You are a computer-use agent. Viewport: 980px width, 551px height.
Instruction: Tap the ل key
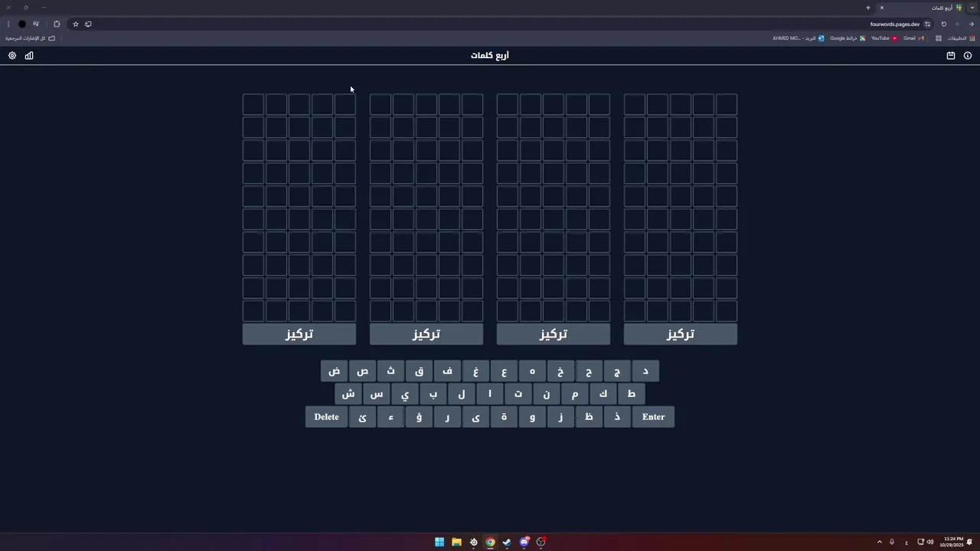click(x=462, y=394)
